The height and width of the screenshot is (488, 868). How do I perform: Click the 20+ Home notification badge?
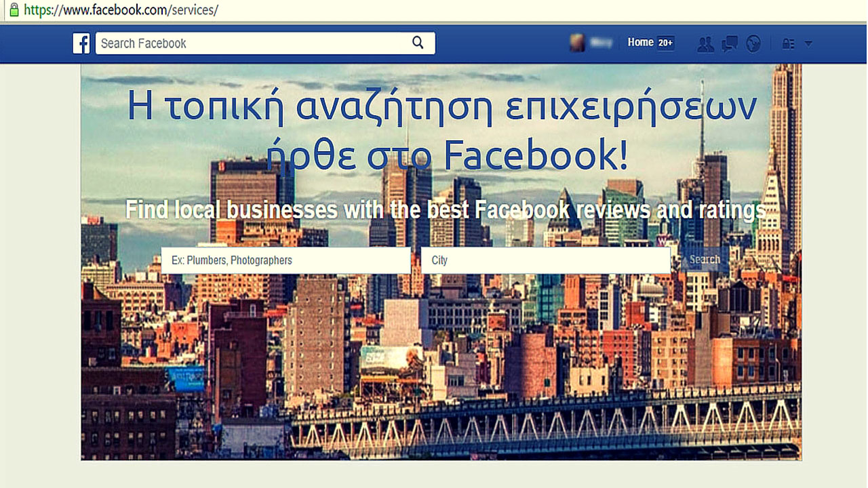click(665, 43)
